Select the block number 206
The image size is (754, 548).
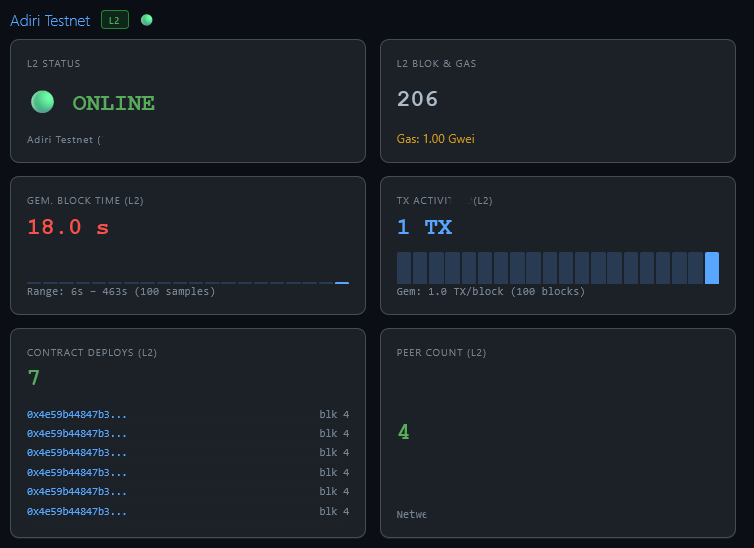click(x=417, y=99)
